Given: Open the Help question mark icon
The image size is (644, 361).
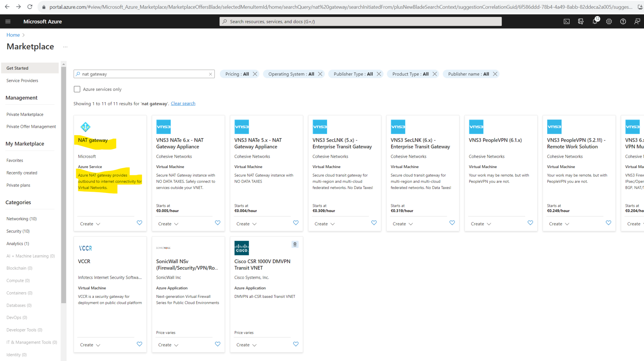Looking at the screenshot, I should click(x=623, y=21).
